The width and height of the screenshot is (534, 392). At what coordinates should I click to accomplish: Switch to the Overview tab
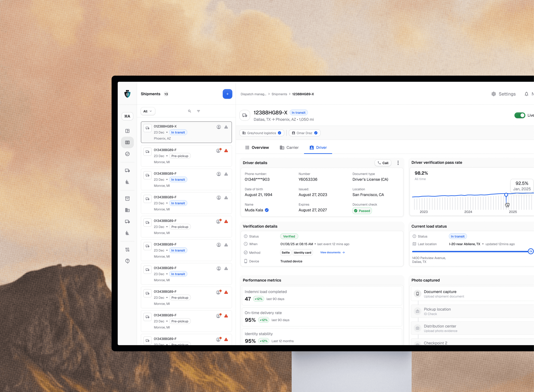[x=257, y=148]
